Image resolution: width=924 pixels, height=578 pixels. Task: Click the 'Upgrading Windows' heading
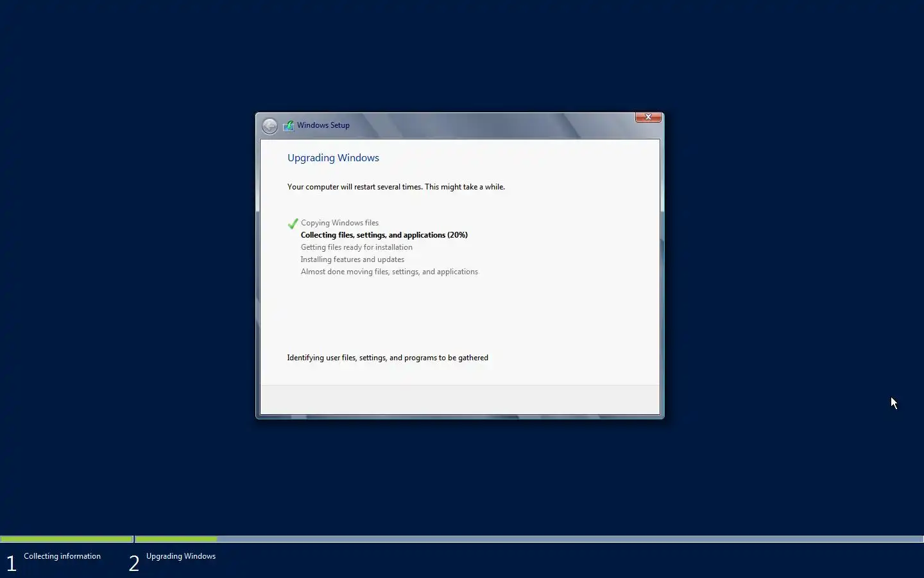pos(333,158)
